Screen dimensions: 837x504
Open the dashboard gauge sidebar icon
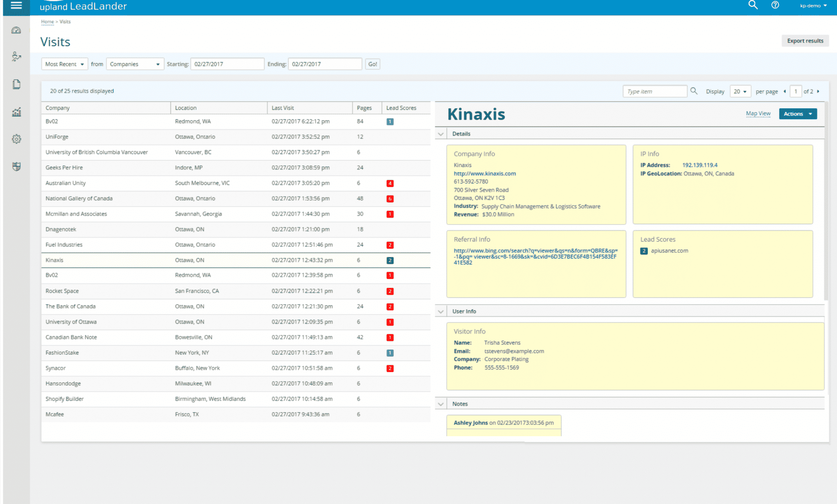[x=16, y=30]
